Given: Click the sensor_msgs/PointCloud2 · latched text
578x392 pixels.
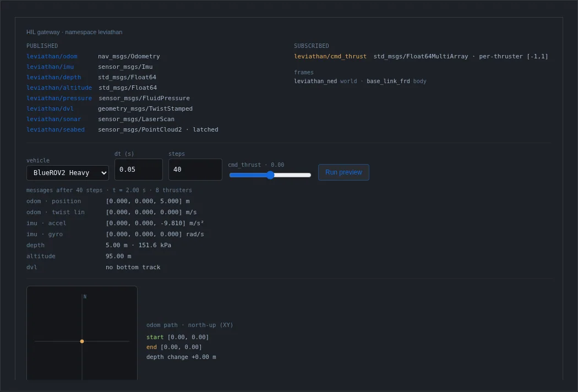Looking at the screenshot, I should pos(158,129).
